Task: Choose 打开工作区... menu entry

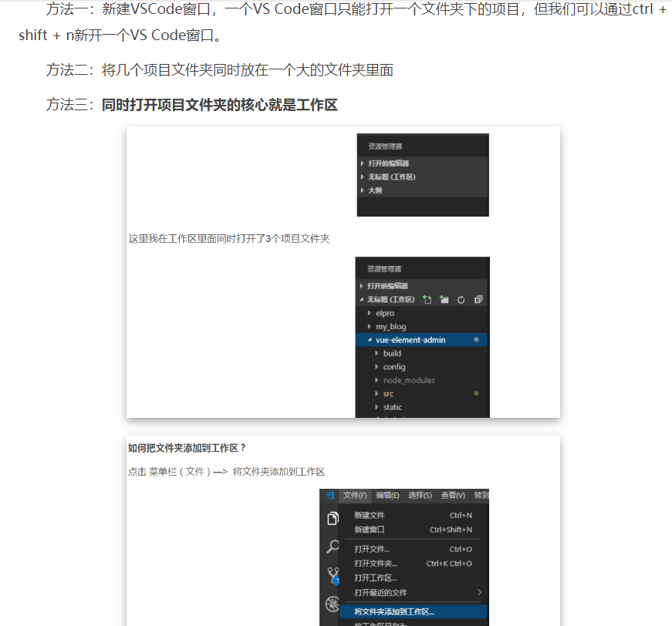Action: pyautogui.click(x=413, y=578)
